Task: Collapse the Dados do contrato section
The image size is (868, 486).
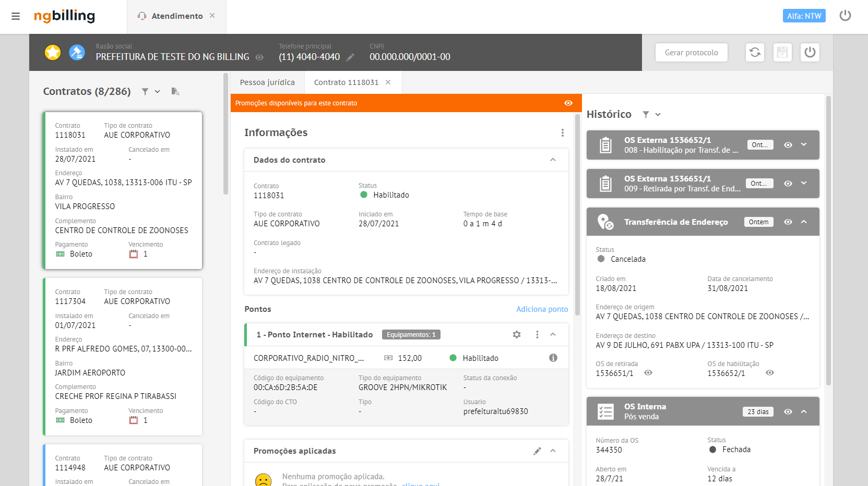Action: pyautogui.click(x=553, y=160)
